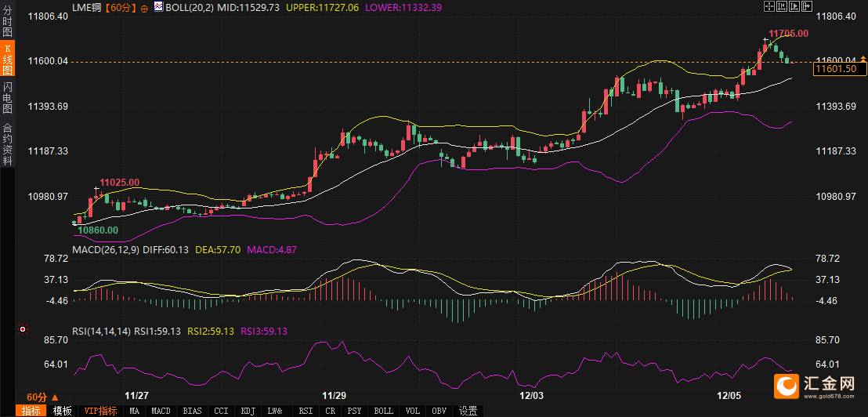Viewport: 868px width, 417px height.
Task: Toggle the BIAS indicator in bottom bar
Action: click(191, 411)
